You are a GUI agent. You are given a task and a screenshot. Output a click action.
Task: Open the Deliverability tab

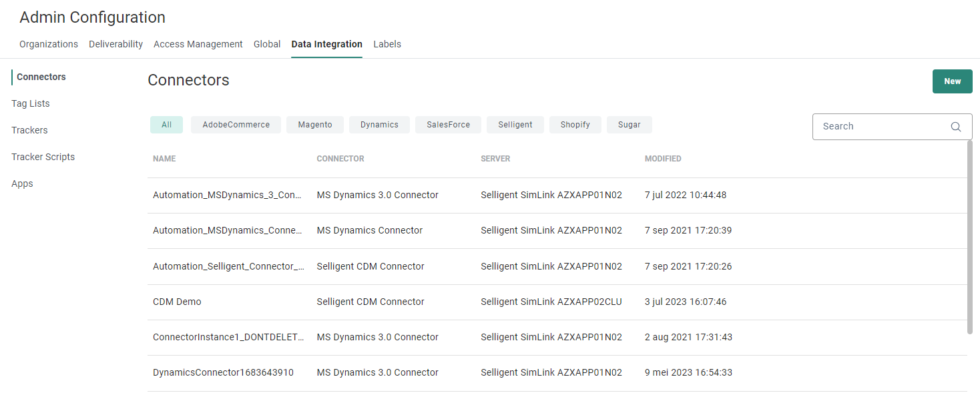(115, 44)
